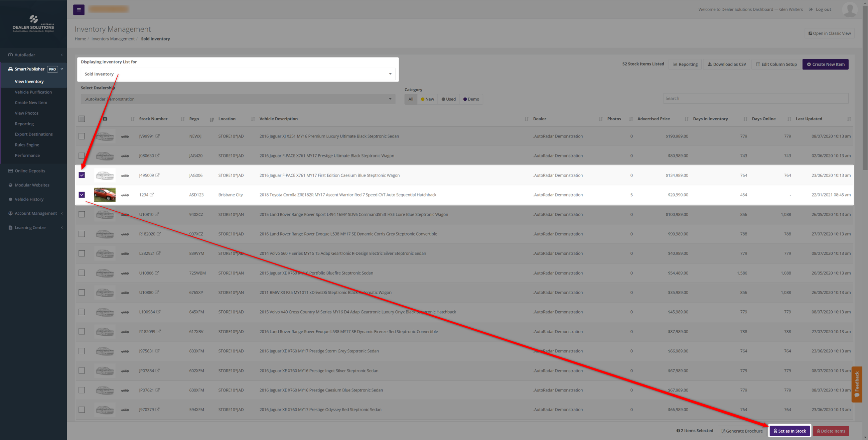Sort by Last Updated column arrows
The height and width of the screenshot is (440, 868).
[x=849, y=119]
